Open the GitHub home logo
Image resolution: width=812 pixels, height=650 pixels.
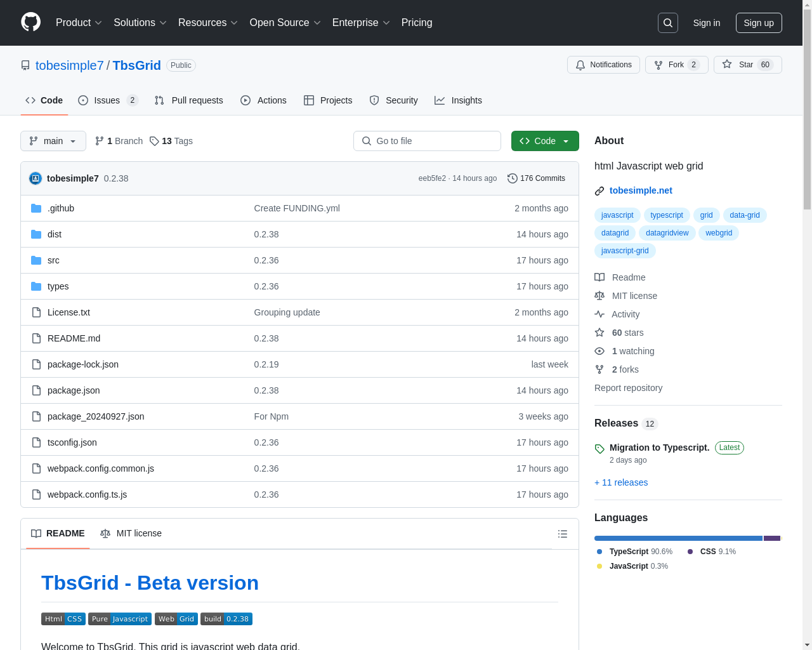pos(31,22)
